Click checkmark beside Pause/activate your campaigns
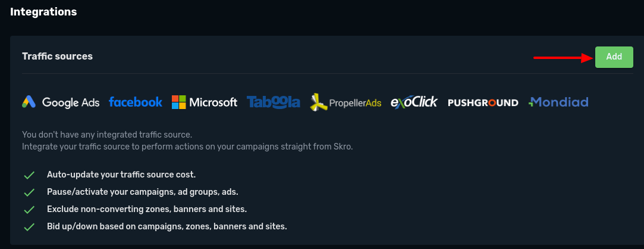 28,192
